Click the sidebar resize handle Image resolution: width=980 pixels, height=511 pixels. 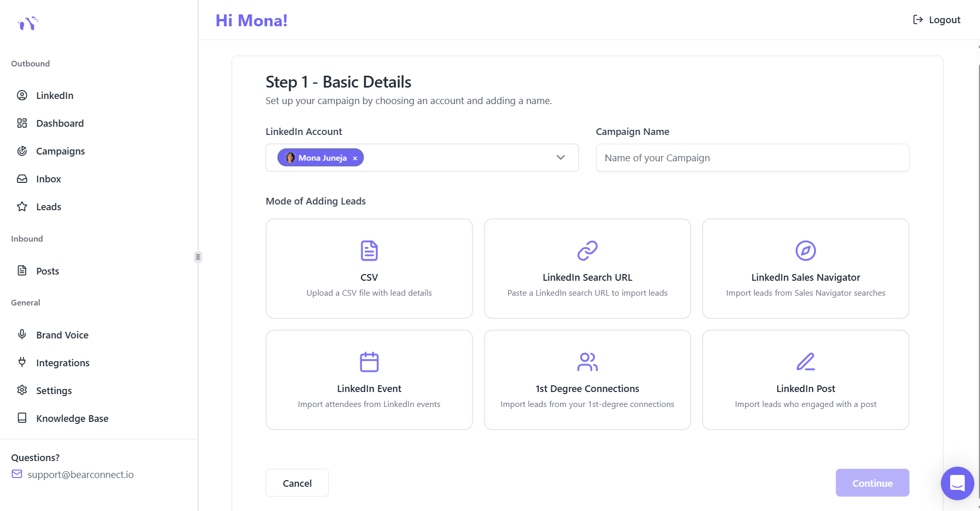pos(198,257)
